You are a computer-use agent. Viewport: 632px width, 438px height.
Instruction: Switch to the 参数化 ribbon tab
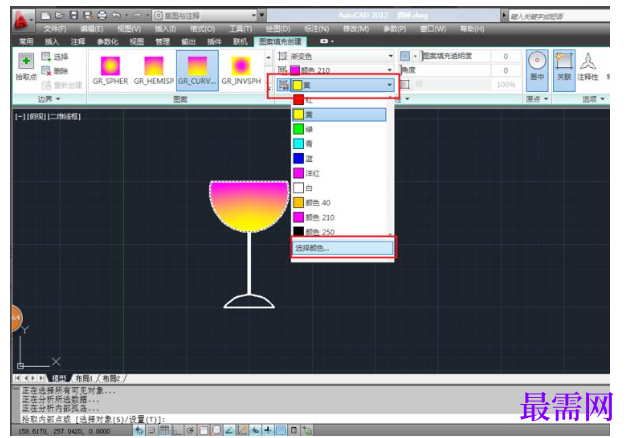[108, 42]
